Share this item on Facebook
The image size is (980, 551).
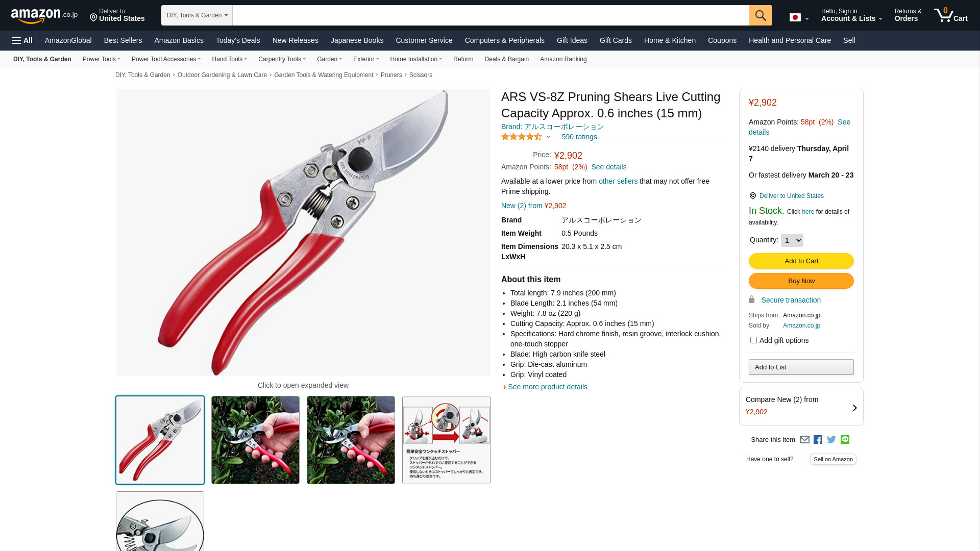coord(818,440)
